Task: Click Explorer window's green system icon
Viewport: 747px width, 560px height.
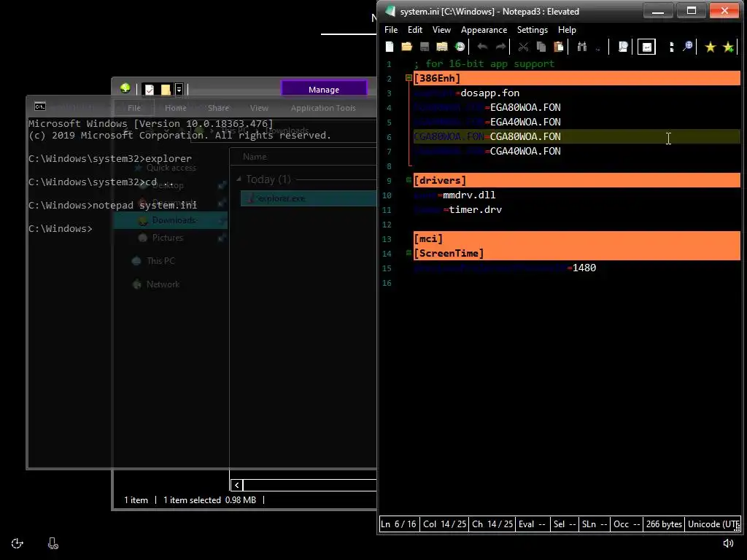Action: pos(125,88)
